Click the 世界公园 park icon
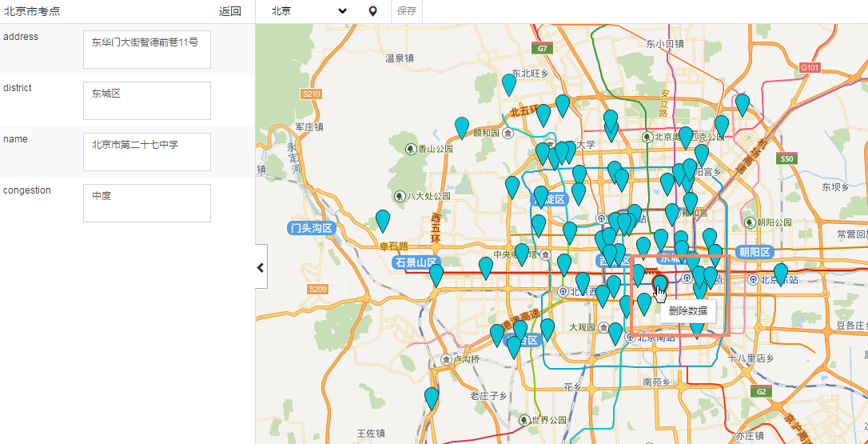Screen dimensions: 868x444 (525, 420)
